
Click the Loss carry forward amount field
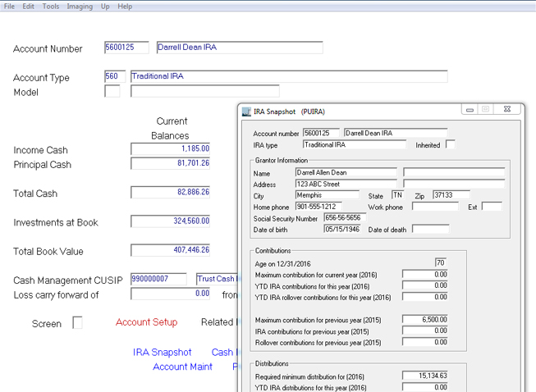pyautogui.click(x=170, y=294)
